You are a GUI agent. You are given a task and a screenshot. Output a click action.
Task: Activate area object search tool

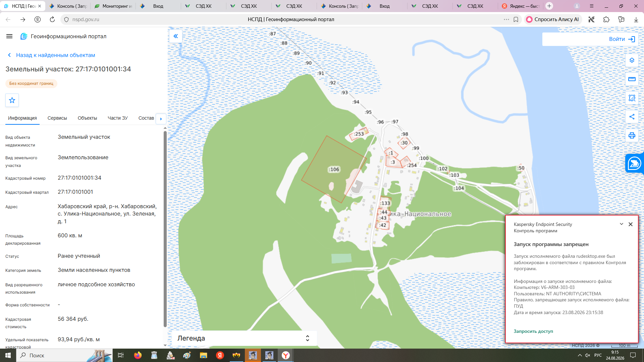(x=632, y=98)
